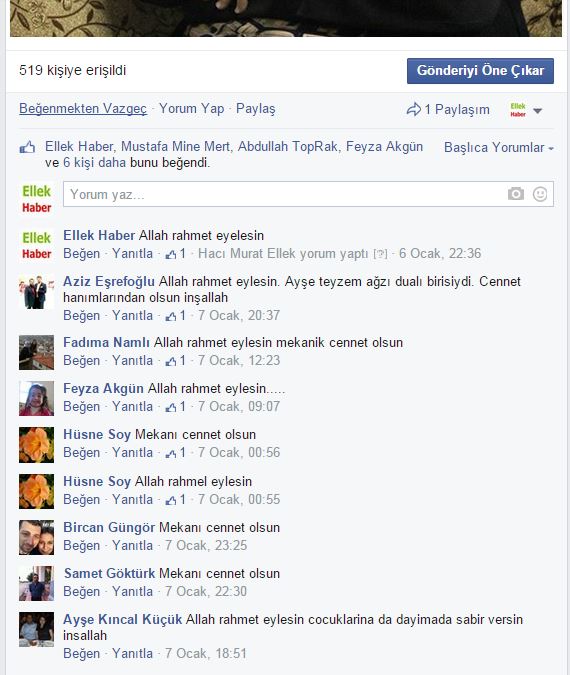Expand the Başlıca Yorumlar sort dropdown

coord(499,148)
